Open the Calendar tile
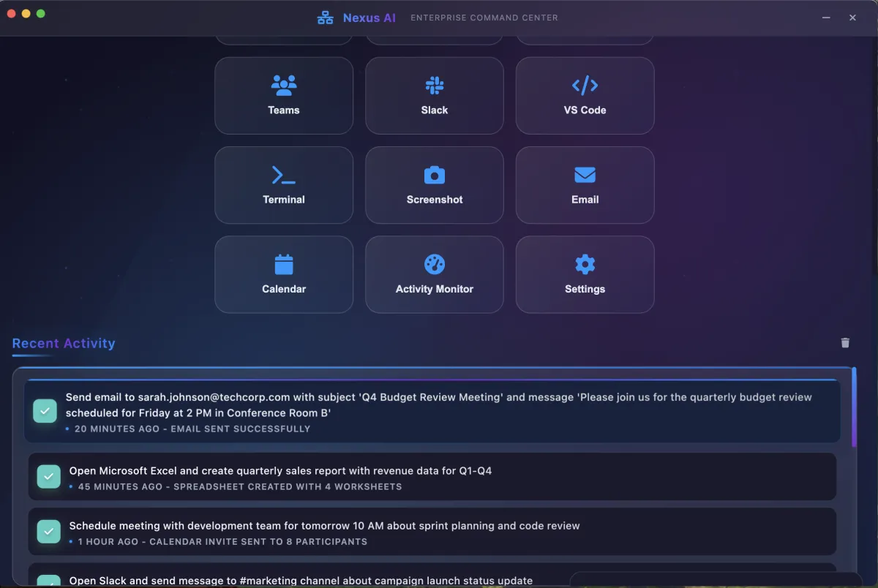The width and height of the screenshot is (878, 588). tap(284, 274)
